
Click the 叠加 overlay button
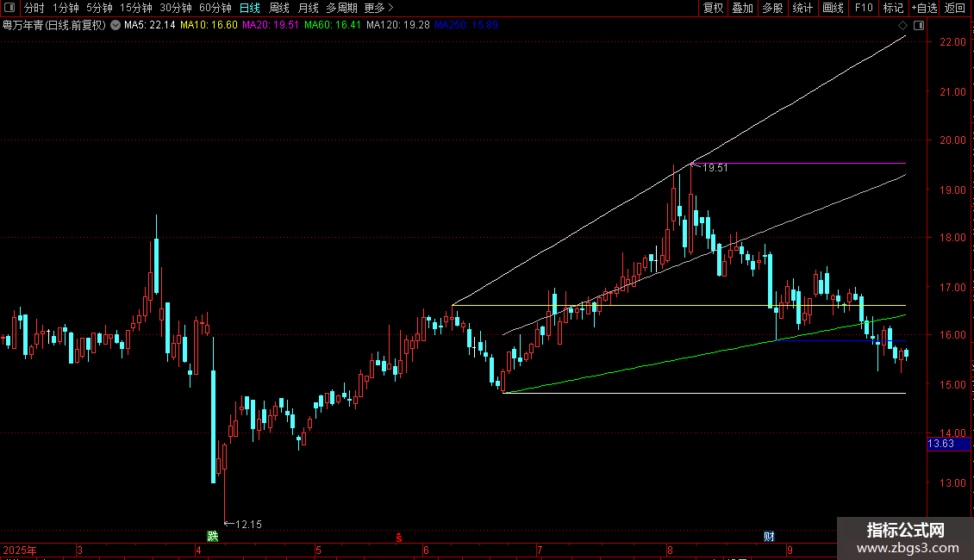[x=742, y=8]
